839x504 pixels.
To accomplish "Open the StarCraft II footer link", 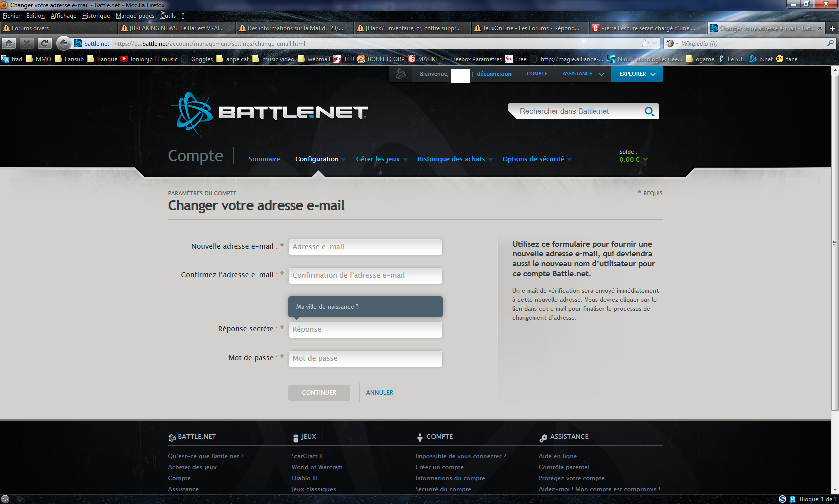I will click(x=307, y=456).
